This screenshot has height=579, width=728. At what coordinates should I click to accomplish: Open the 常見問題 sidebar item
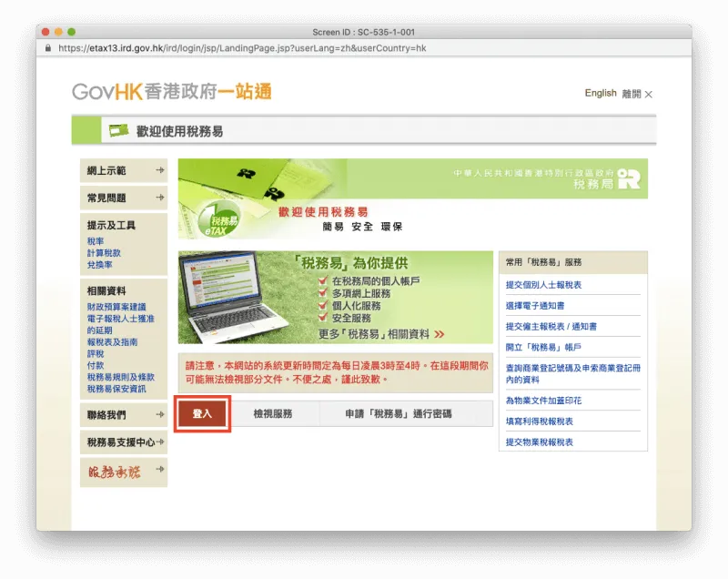pyautogui.click(x=124, y=198)
